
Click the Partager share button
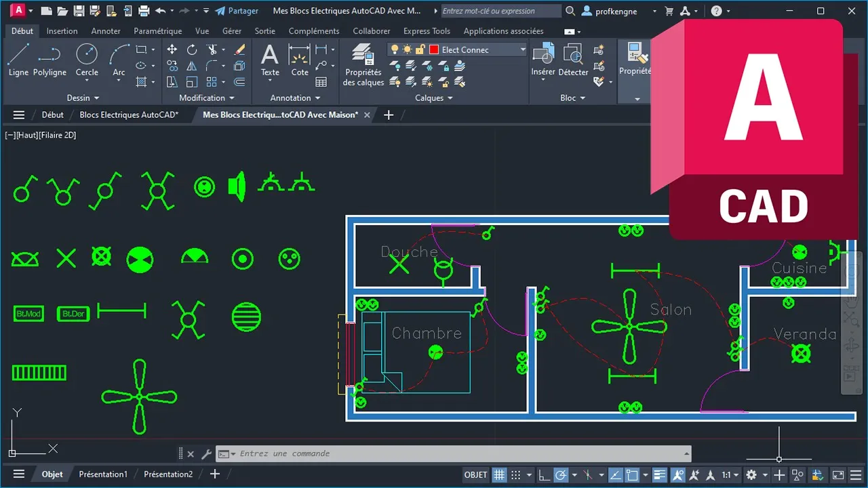tap(237, 11)
